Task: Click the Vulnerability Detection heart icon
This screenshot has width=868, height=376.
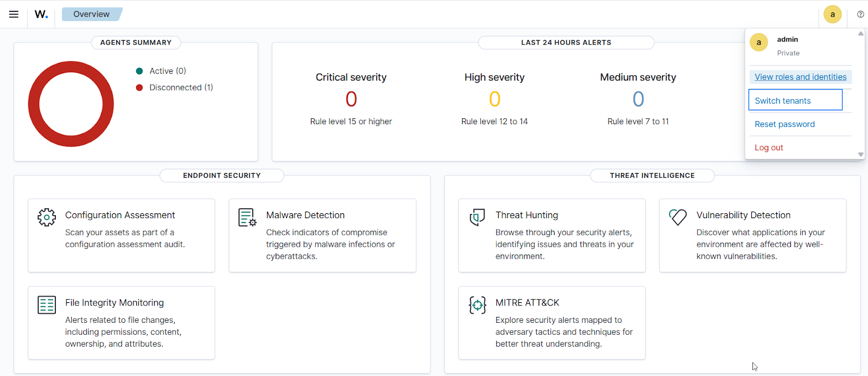Action: pyautogui.click(x=678, y=217)
